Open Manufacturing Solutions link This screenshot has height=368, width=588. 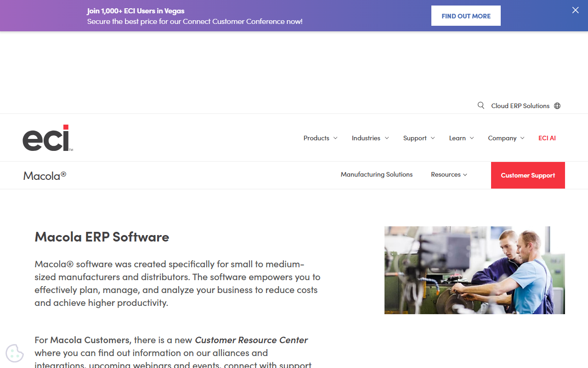click(x=377, y=174)
